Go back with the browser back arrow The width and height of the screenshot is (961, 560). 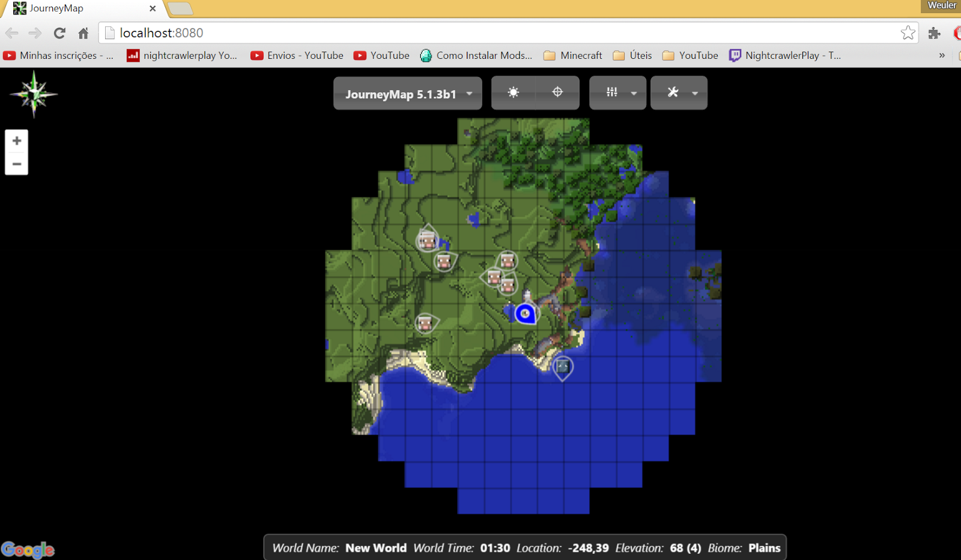click(12, 33)
